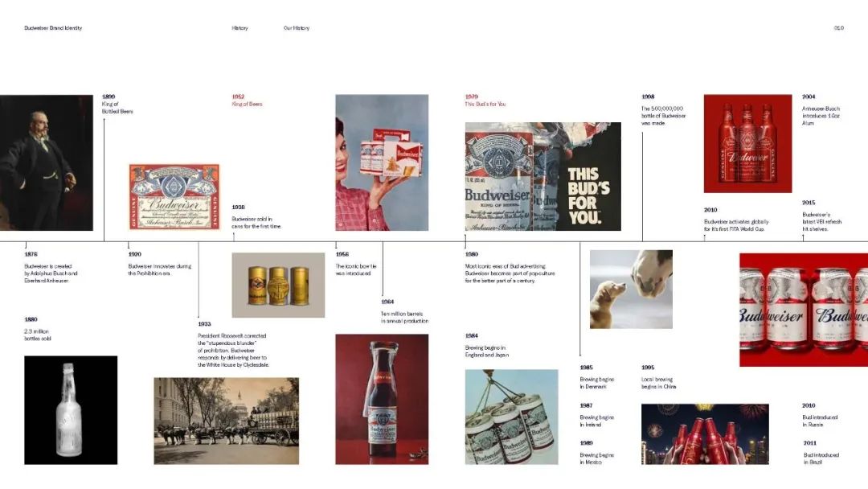Open the modern Budweiser cans image
The image size is (868, 489).
click(x=804, y=310)
